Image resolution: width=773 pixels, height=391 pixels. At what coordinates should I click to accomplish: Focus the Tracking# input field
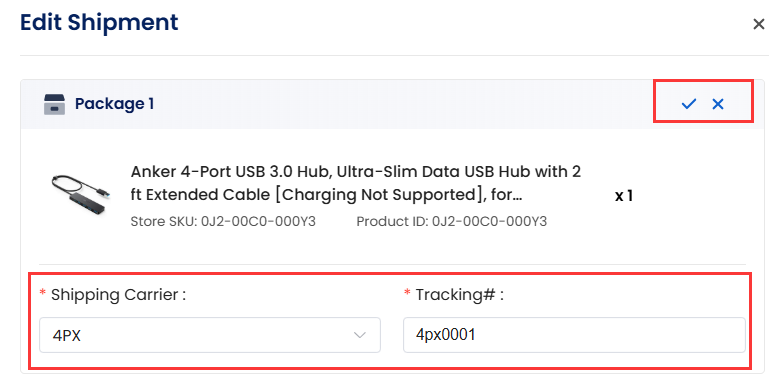pyautogui.click(x=574, y=335)
